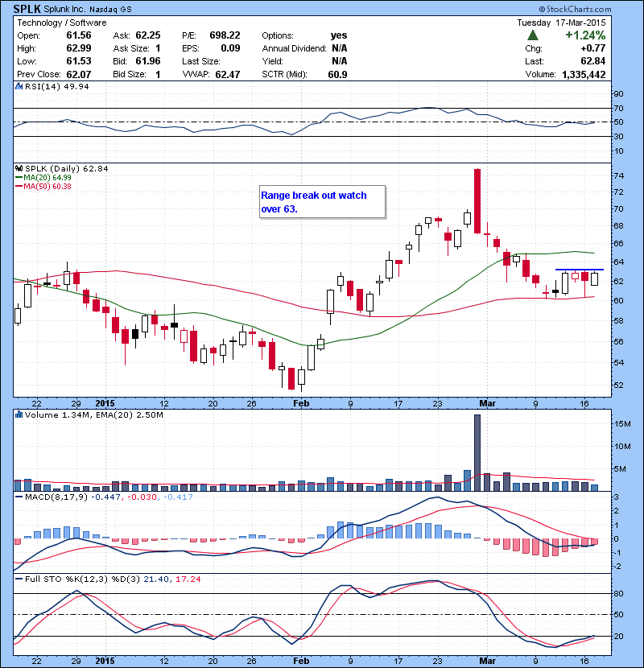Click the stochastic %K value 21.40
644x668 pixels.
click(x=156, y=579)
